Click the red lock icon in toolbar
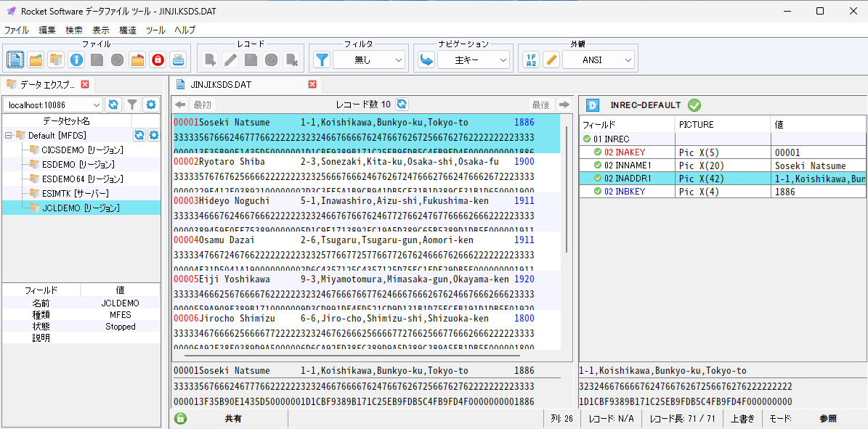This screenshot has height=429, width=868. [158, 60]
